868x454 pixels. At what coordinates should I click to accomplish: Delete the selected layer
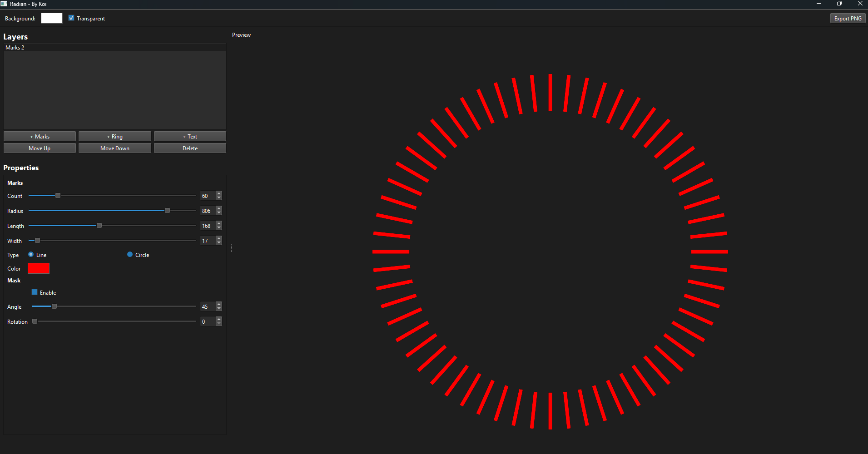(189, 148)
